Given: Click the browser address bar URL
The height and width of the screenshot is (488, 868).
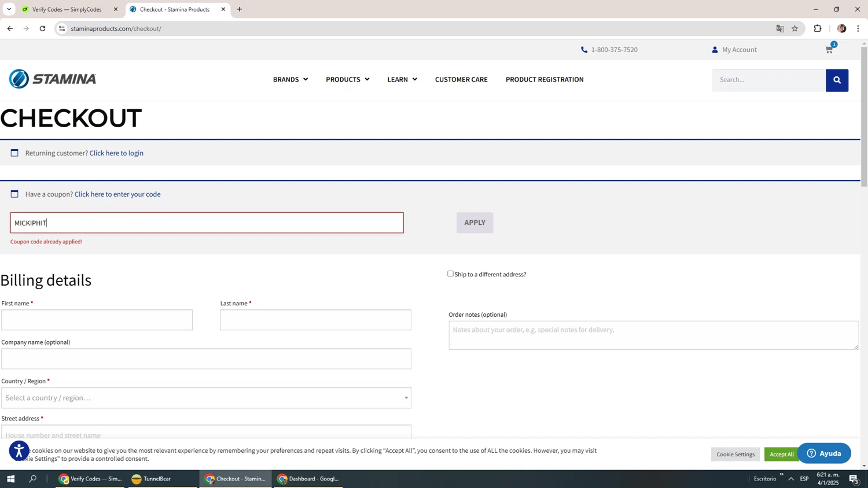Looking at the screenshot, I should [x=116, y=28].
